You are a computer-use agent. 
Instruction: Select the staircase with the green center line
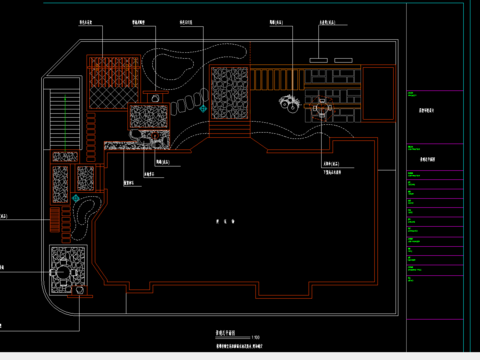click(65, 119)
